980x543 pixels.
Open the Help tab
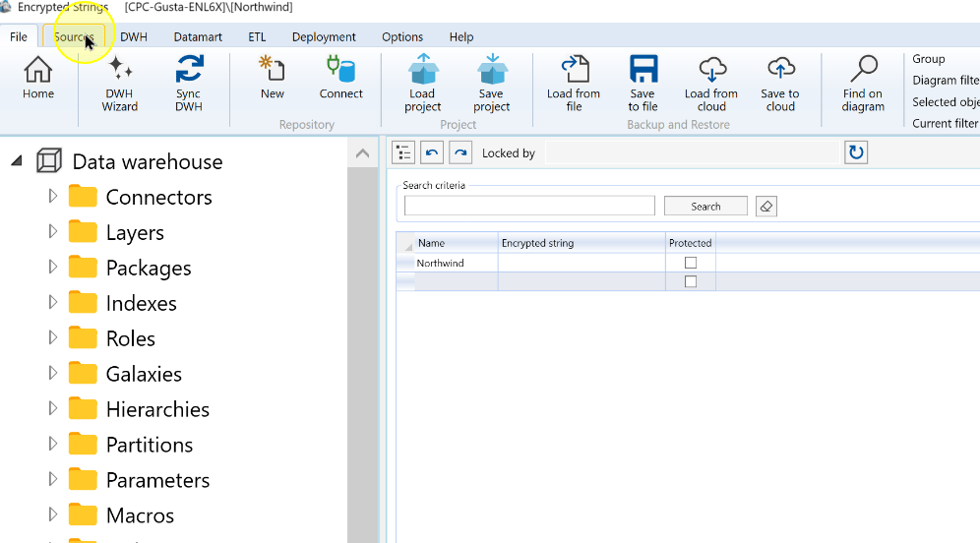pyautogui.click(x=461, y=36)
